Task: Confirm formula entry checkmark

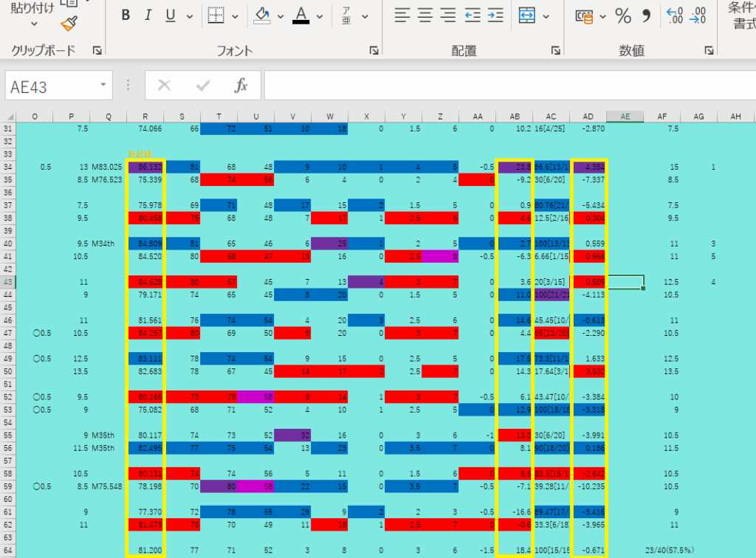Action: coord(203,86)
